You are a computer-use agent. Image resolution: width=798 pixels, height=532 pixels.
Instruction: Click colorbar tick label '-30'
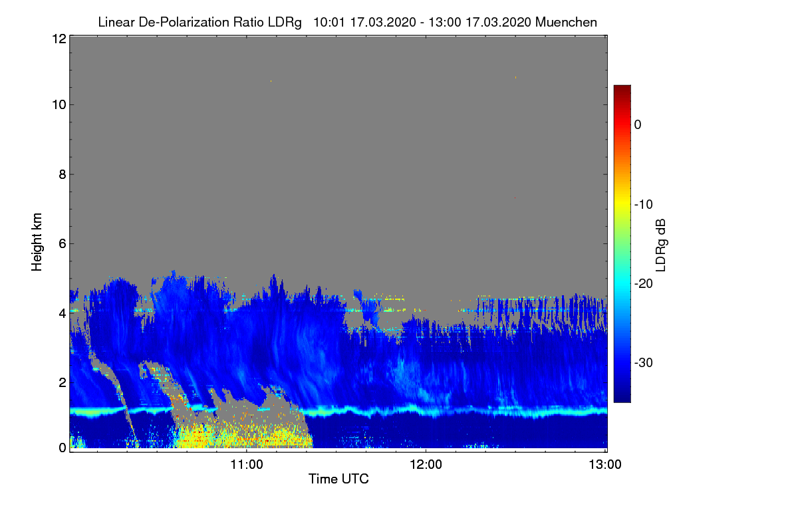click(644, 362)
